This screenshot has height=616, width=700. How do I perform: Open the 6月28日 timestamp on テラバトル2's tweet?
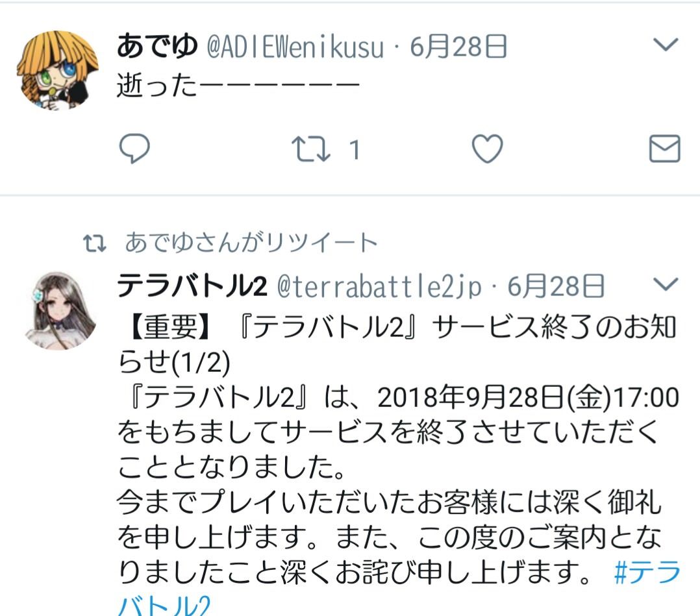tap(556, 286)
